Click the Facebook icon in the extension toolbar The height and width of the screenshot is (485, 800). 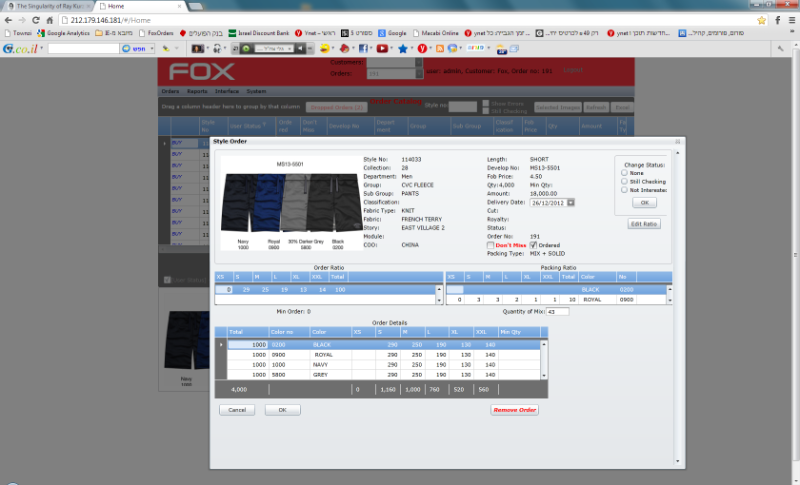[363, 48]
